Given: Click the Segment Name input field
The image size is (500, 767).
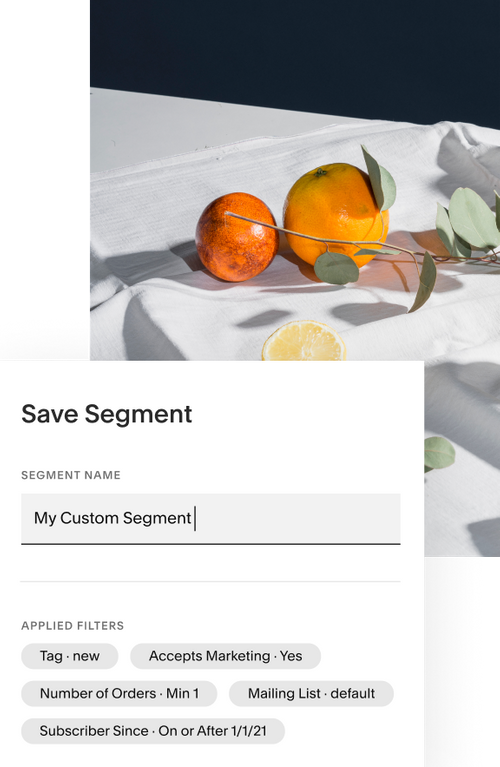Looking at the screenshot, I should (x=210, y=519).
